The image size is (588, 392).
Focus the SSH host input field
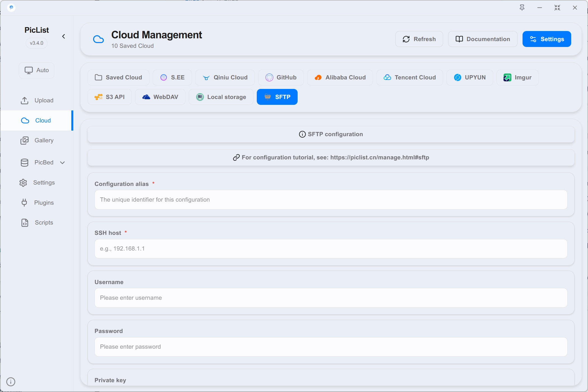(x=331, y=249)
